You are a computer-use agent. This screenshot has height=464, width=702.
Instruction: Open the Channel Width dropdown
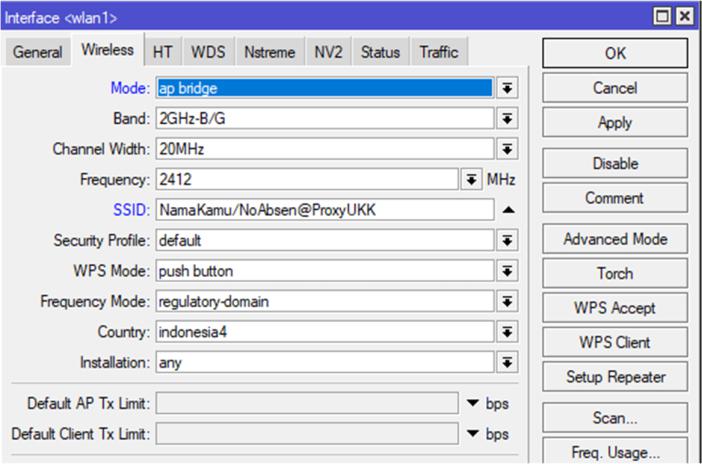[x=508, y=150]
